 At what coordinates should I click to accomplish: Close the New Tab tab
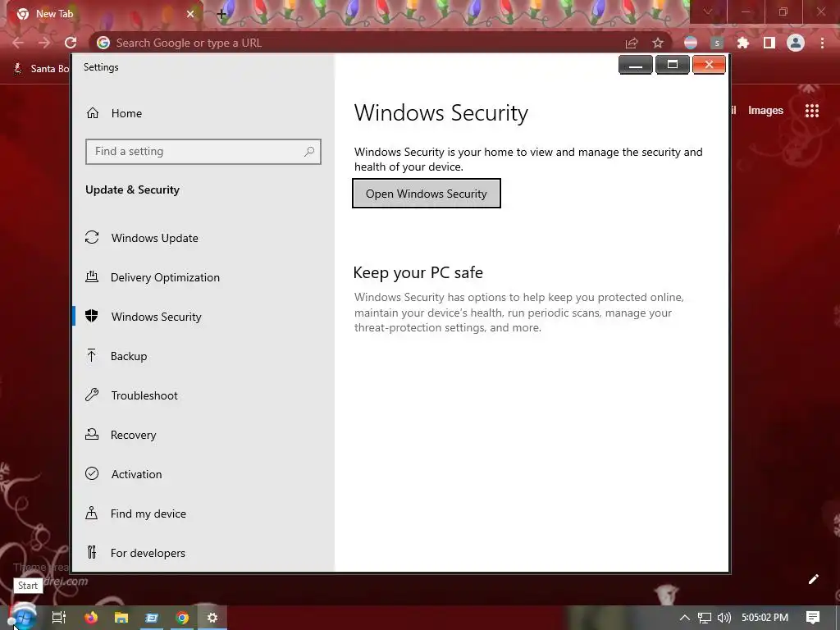190,14
